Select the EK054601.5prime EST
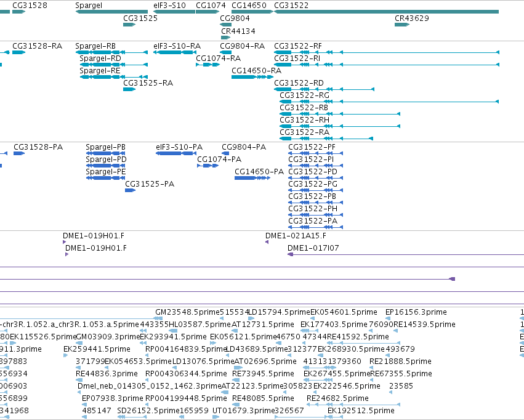 tap(314, 318)
